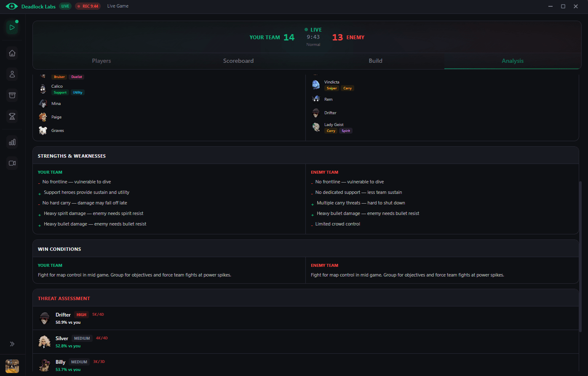The height and width of the screenshot is (376, 588).
Task: Open the player profile icon in sidebar
Action: pyautogui.click(x=12, y=74)
